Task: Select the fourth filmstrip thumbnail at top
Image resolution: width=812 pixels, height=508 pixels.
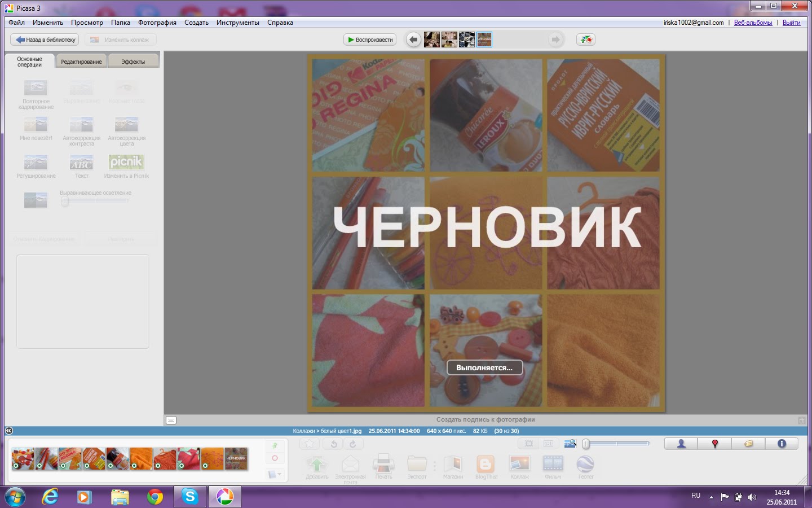Action: coord(484,40)
